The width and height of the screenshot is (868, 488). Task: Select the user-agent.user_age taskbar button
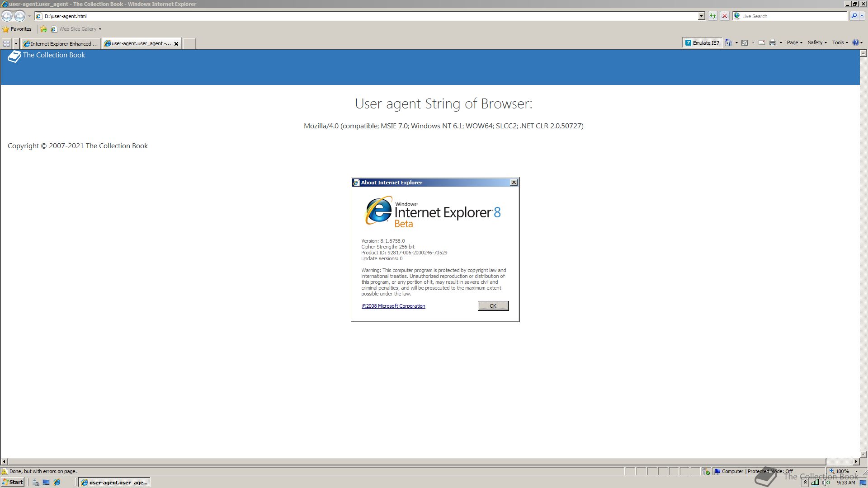pos(114,483)
